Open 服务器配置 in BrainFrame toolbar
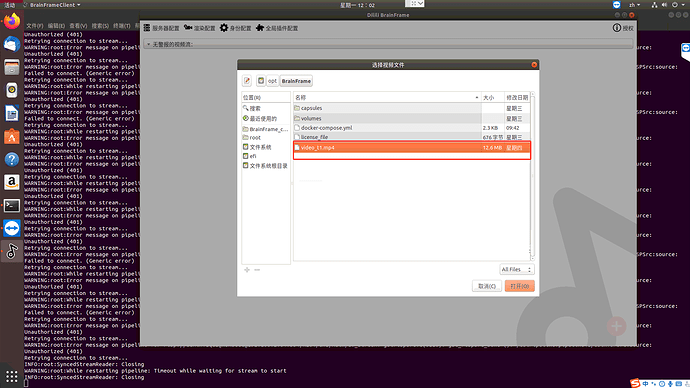Image resolution: width=690 pixels, height=388 pixels. 161,28
